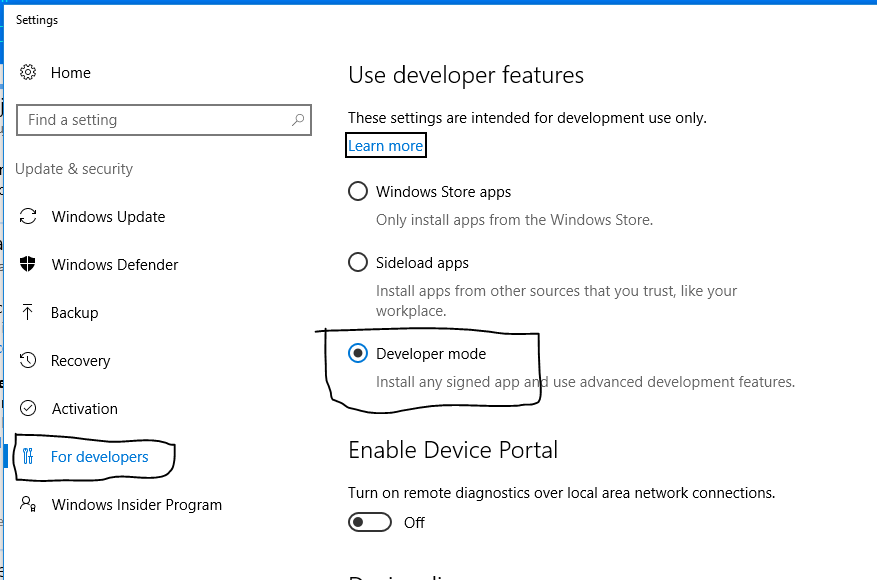Select the Windows Store apps radio button
This screenshot has height=580, width=877.
pos(358,191)
